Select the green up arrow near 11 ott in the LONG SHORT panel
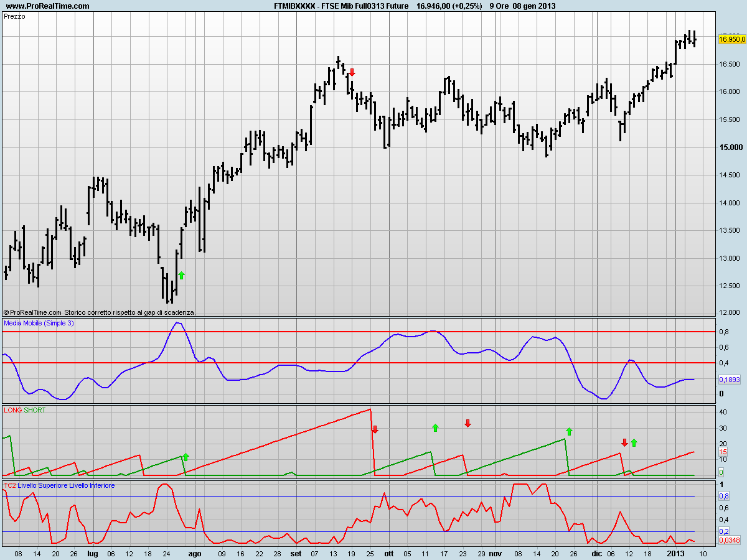Image resolution: width=747 pixels, height=560 pixels. pyautogui.click(x=435, y=427)
